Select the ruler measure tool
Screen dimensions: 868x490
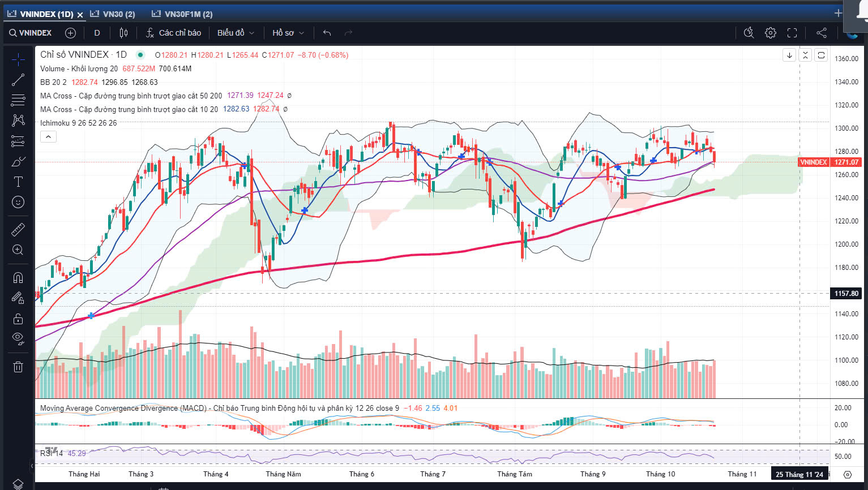[x=18, y=230]
